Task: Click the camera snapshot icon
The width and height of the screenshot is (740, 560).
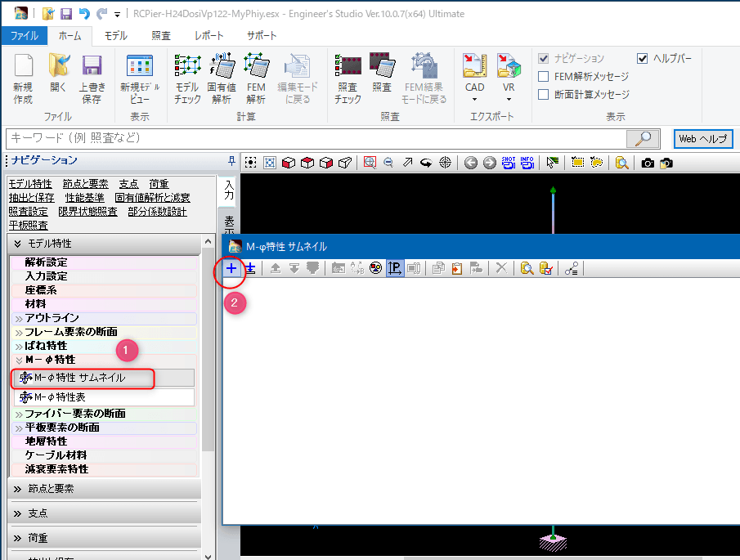Action: [x=648, y=163]
